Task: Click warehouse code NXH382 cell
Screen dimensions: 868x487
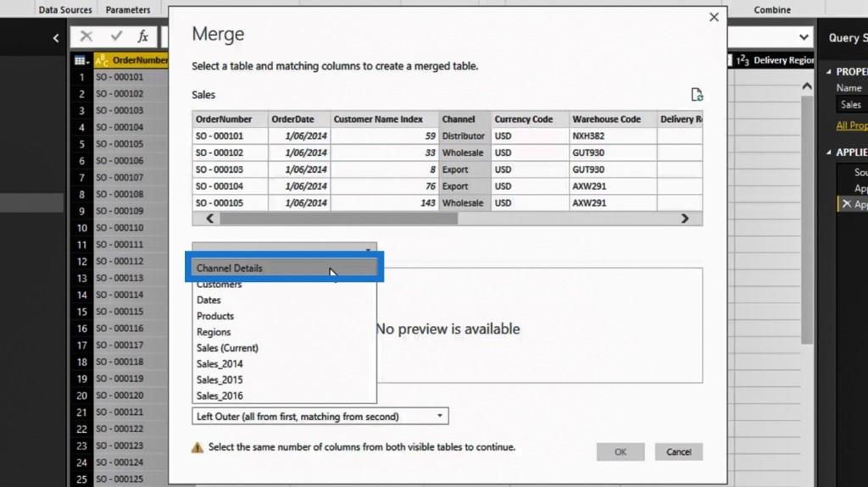Action: pyautogui.click(x=613, y=136)
